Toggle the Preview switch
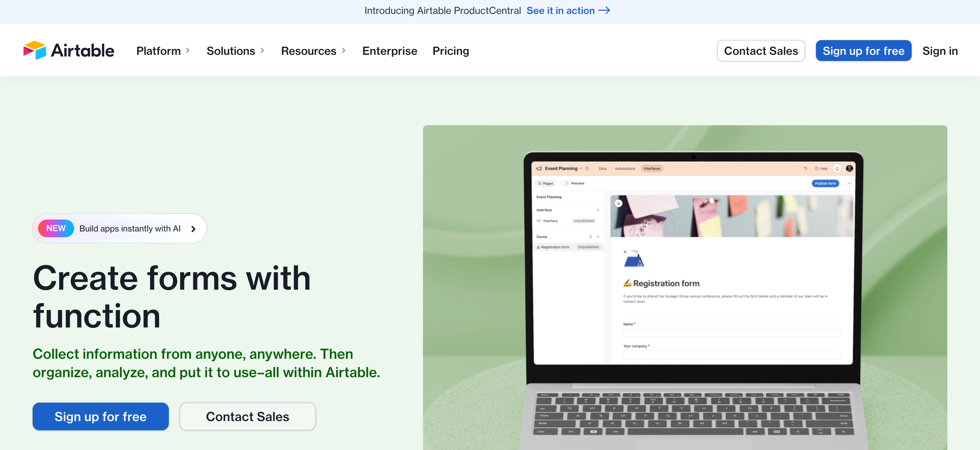The height and width of the screenshot is (450, 980). [565, 183]
